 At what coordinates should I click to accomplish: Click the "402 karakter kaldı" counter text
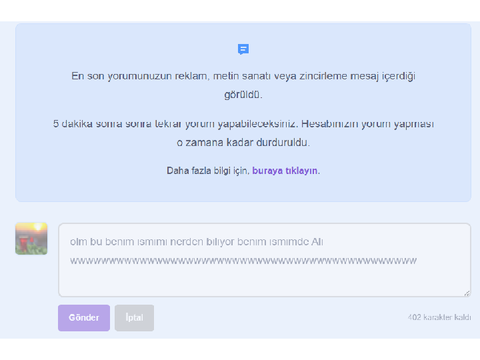click(439, 317)
